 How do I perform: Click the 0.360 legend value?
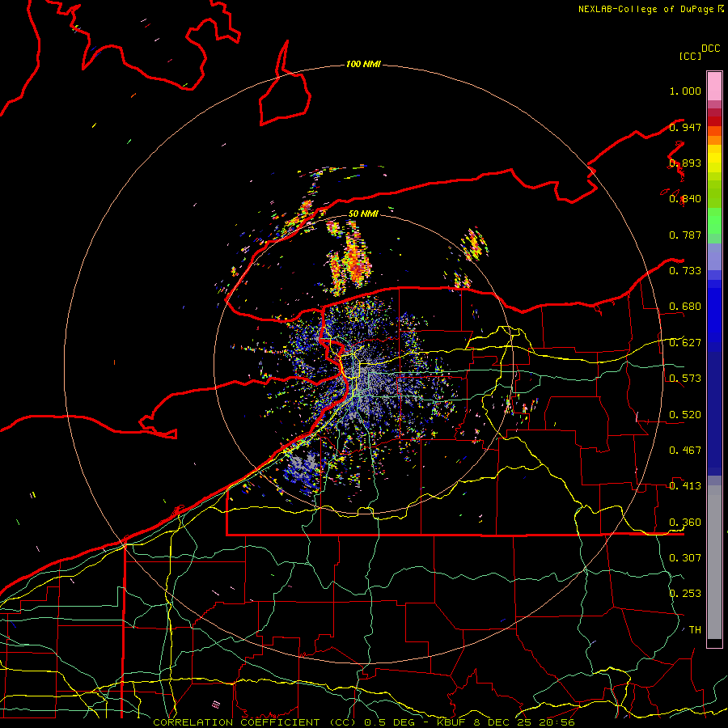point(685,522)
